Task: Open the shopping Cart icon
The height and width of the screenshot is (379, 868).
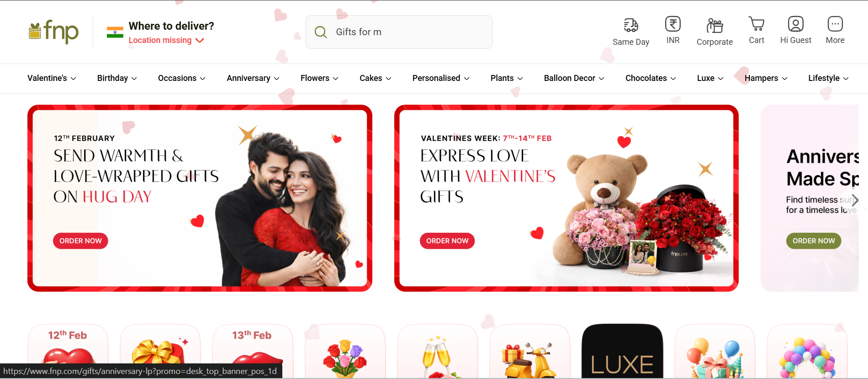Action: [757, 24]
